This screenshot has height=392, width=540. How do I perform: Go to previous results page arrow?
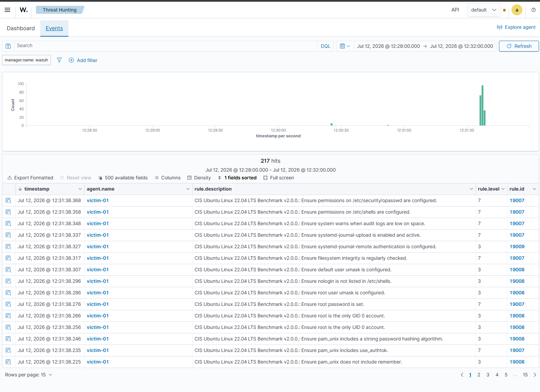[x=462, y=375]
